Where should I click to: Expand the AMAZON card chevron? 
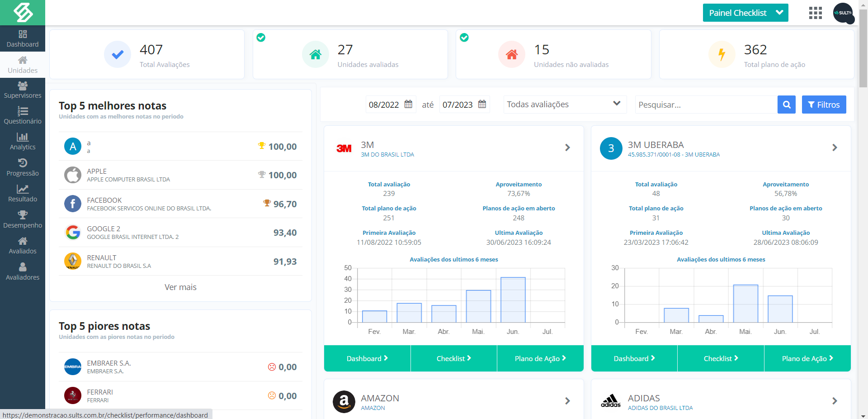[568, 401]
